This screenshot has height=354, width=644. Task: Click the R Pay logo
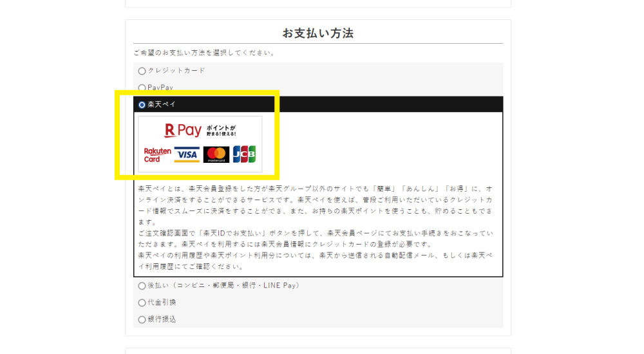pyautogui.click(x=183, y=131)
